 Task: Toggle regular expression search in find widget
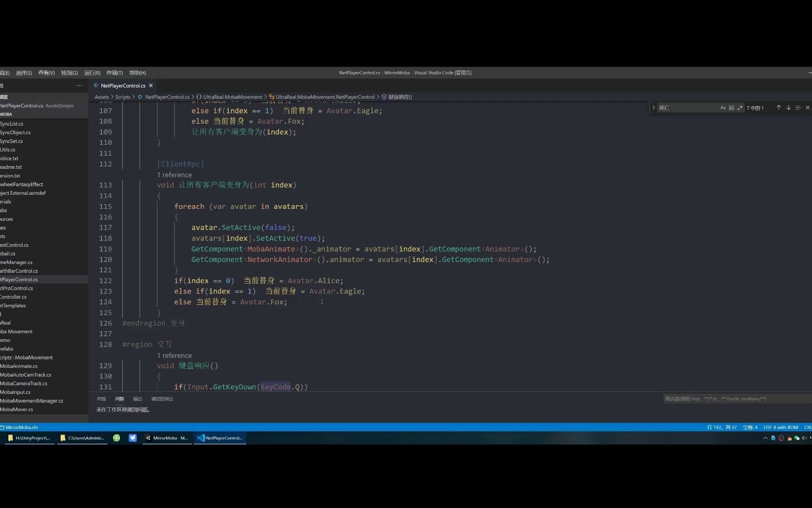(x=740, y=108)
